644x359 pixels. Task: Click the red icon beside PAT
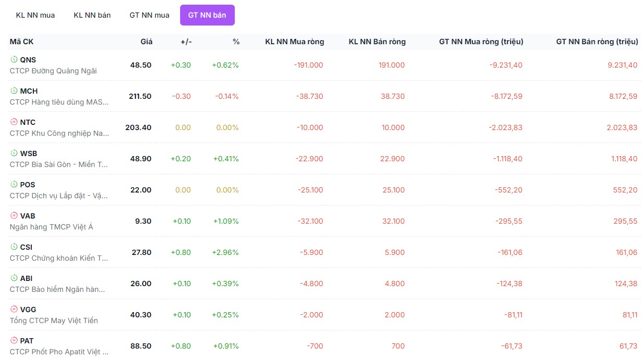[14, 340]
